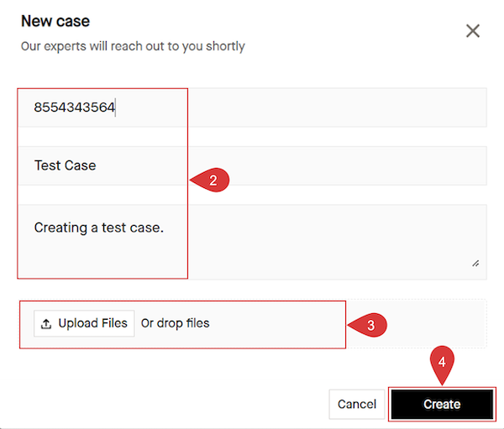The width and height of the screenshot is (504, 429).
Task: Click the 'Or drop files' label
Action: 176,323
